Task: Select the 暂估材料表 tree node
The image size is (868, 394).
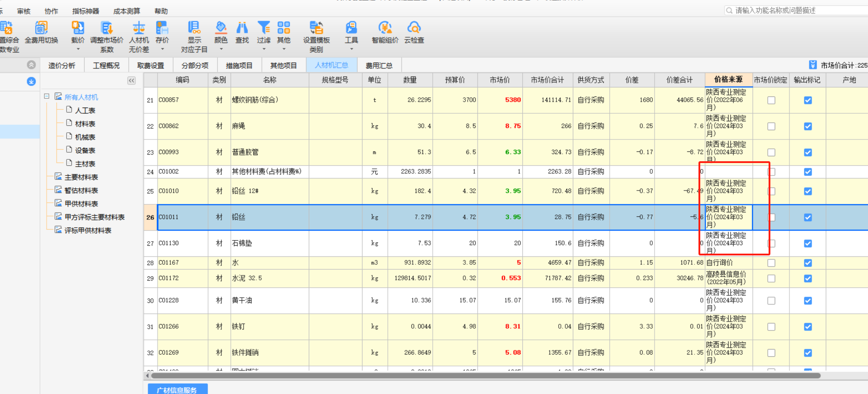Action: (x=81, y=190)
